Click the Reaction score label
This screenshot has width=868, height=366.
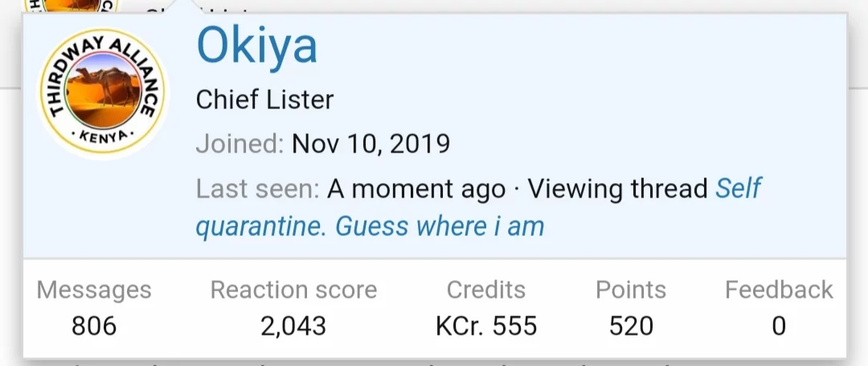(293, 290)
